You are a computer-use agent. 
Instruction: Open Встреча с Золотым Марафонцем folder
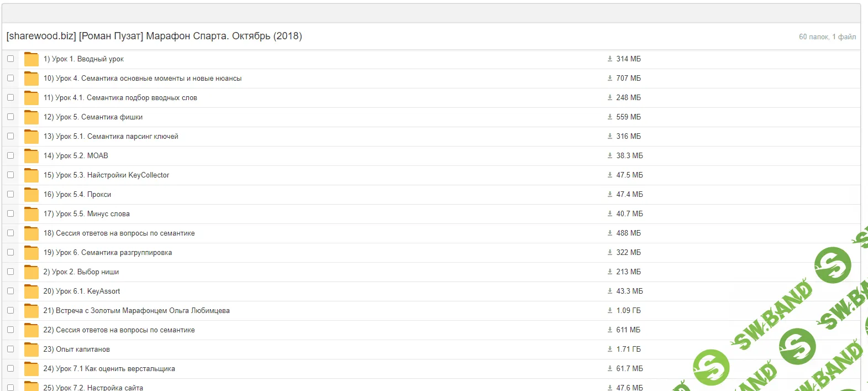pos(136,311)
